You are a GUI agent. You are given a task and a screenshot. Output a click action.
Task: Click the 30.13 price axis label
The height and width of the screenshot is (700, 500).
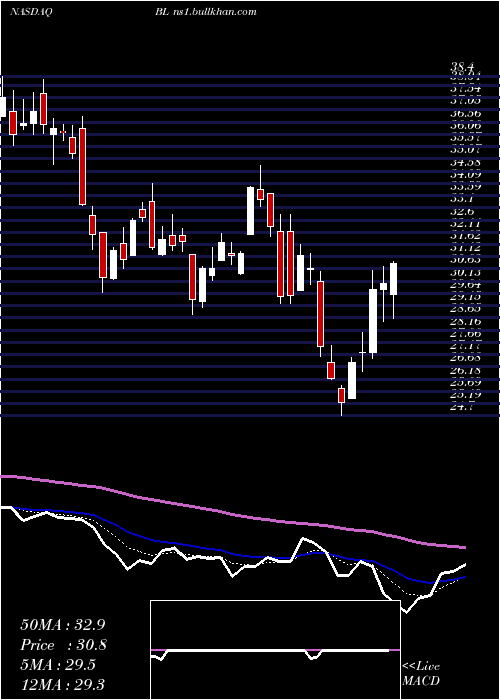pos(465,272)
